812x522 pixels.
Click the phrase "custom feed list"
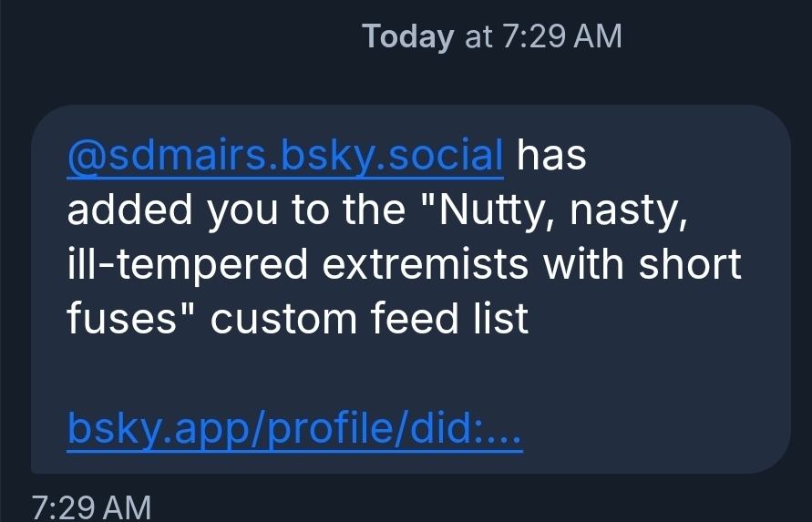369,320
